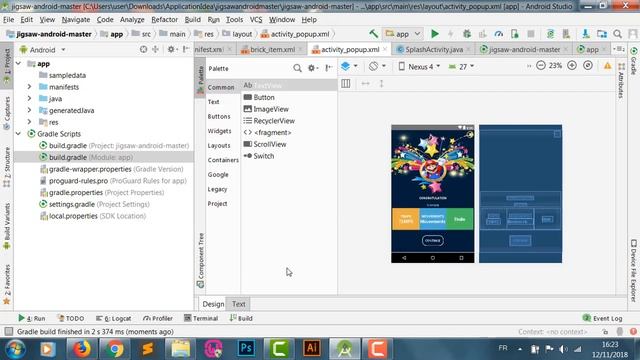The image size is (640, 360).
Task: Select RecyclerView in the Palette
Action: 269,121
